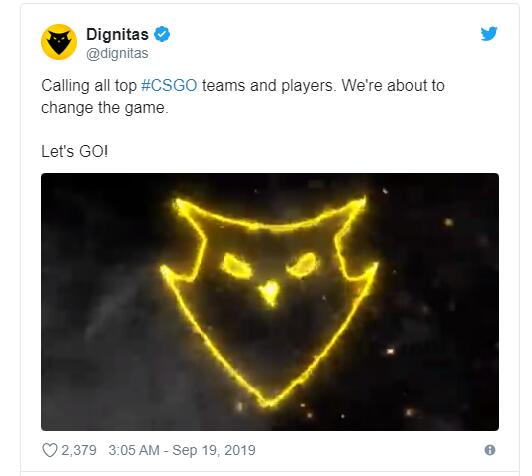Click the "Let's GO!" text line
Image resolution: width=532 pixels, height=476 pixels.
pyautogui.click(x=75, y=151)
